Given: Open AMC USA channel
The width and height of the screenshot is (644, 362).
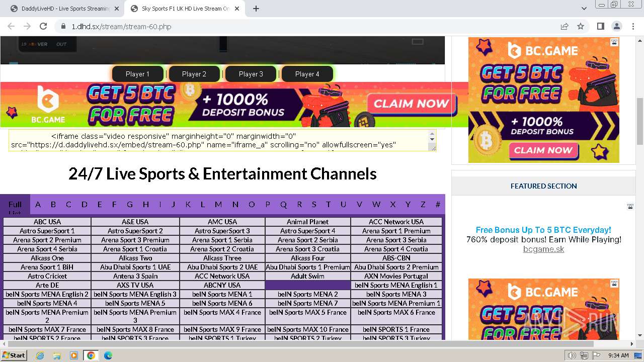Looking at the screenshot, I should click(222, 222).
